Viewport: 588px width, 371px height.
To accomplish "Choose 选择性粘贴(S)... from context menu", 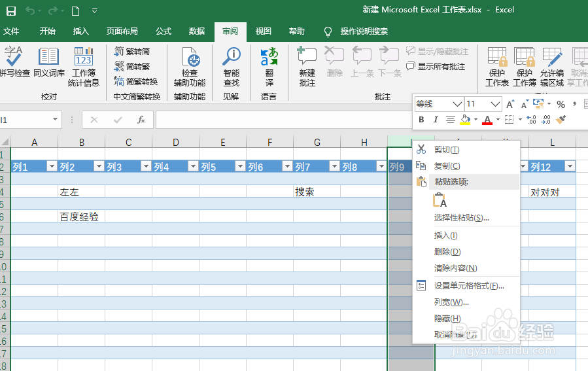I will pos(466,218).
